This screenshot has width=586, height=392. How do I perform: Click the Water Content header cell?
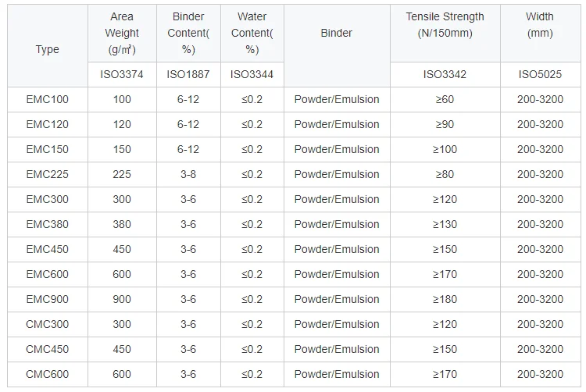click(x=252, y=34)
